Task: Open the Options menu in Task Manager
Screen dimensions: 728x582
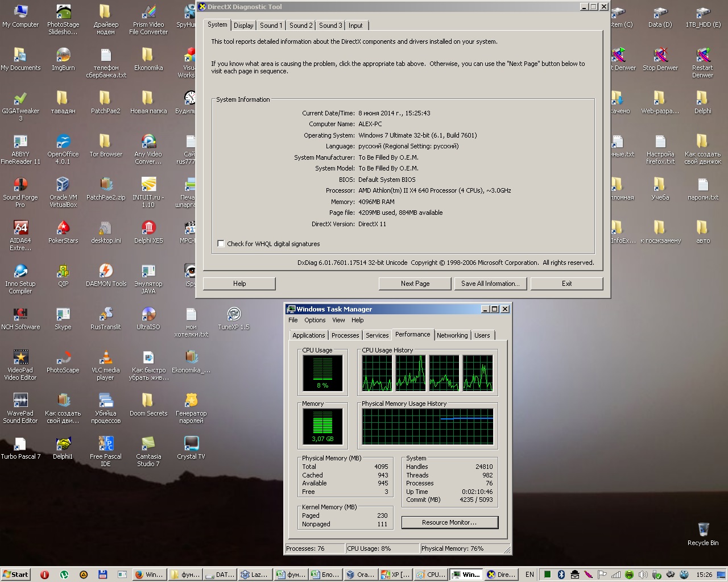Action: tap(315, 320)
